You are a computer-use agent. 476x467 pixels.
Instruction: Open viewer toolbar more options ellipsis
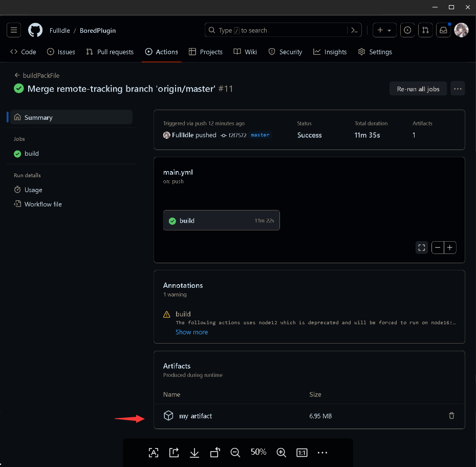tap(322, 453)
